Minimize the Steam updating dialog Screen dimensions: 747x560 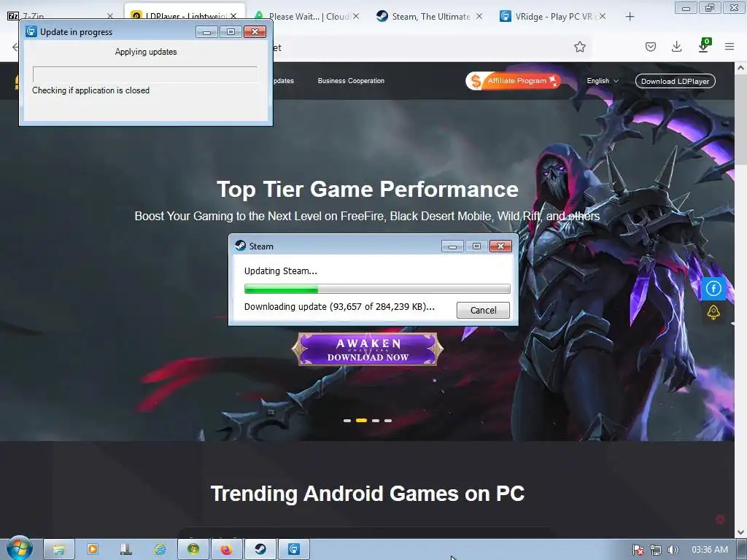click(452, 246)
